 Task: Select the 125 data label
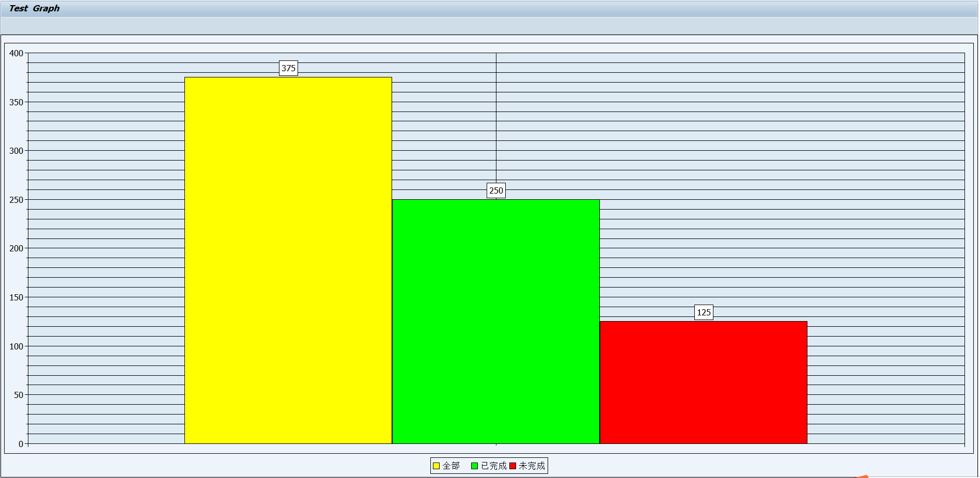click(x=704, y=312)
